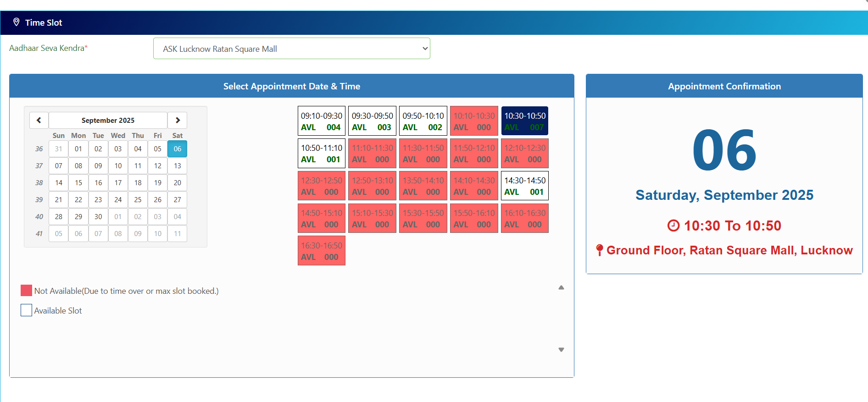Click the 12:30-12:50 slot
This screenshot has width=868, height=402.
tap(322, 186)
